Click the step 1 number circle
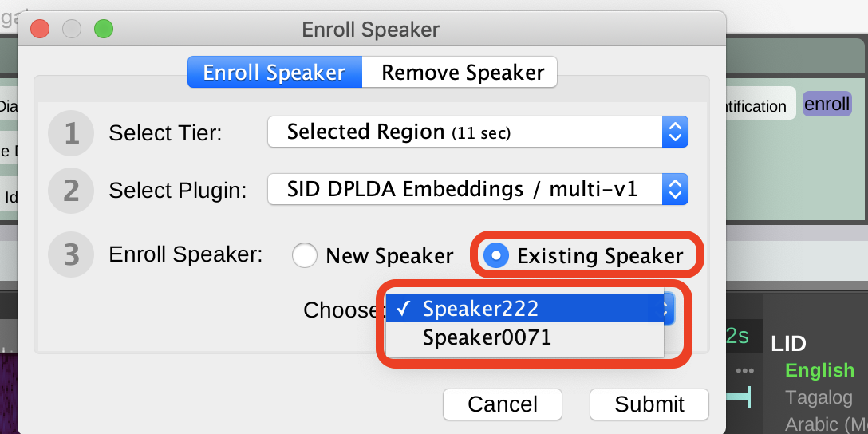The width and height of the screenshot is (868, 434). coord(72,132)
